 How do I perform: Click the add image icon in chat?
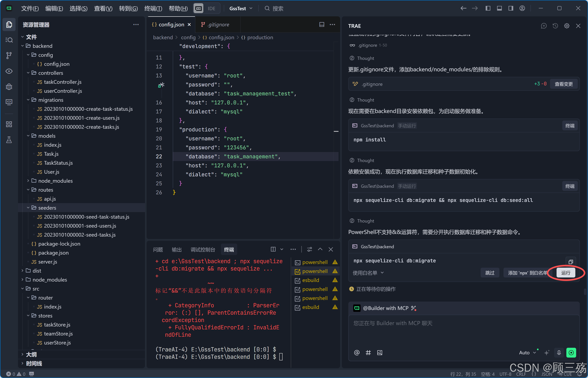point(380,353)
